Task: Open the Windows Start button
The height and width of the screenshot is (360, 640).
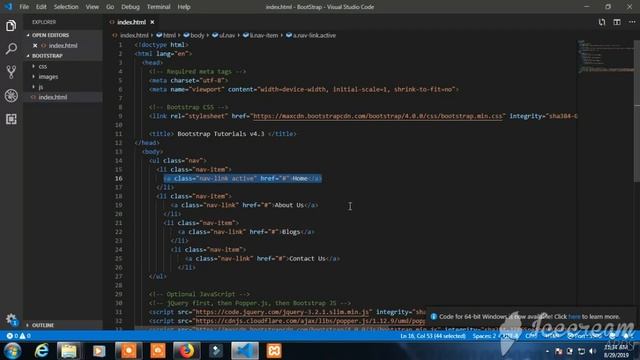Action: click(12, 351)
